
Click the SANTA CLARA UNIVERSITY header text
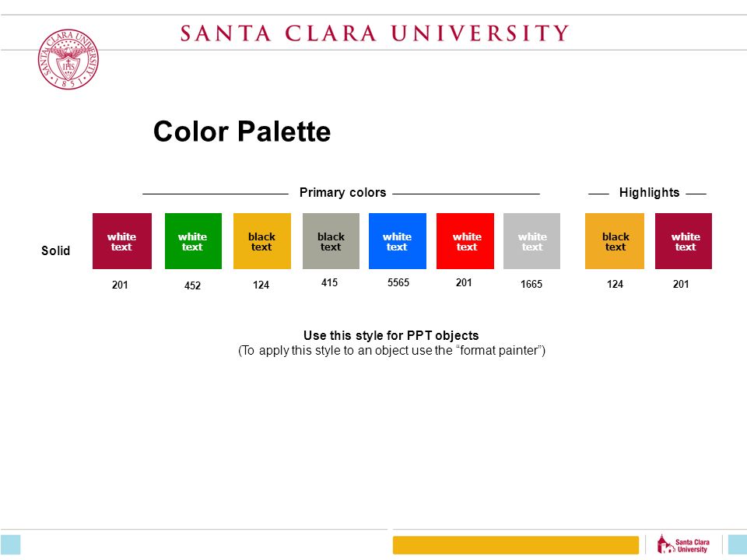pyautogui.click(x=374, y=33)
